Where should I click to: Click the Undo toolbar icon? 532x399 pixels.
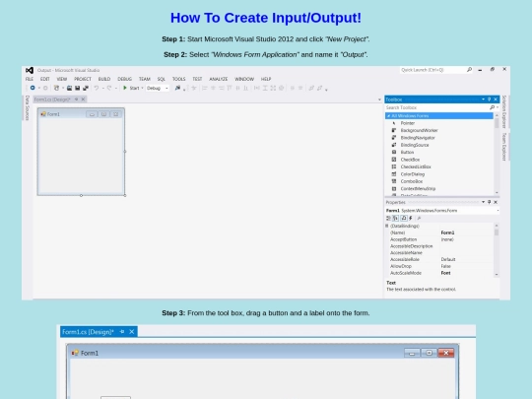(97, 88)
